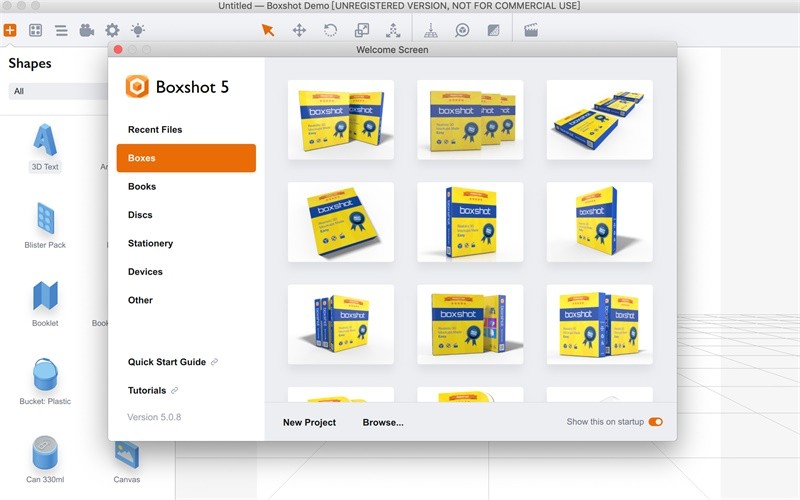
Task: Choose the 3D Text shape
Action: pyautogui.click(x=45, y=147)
